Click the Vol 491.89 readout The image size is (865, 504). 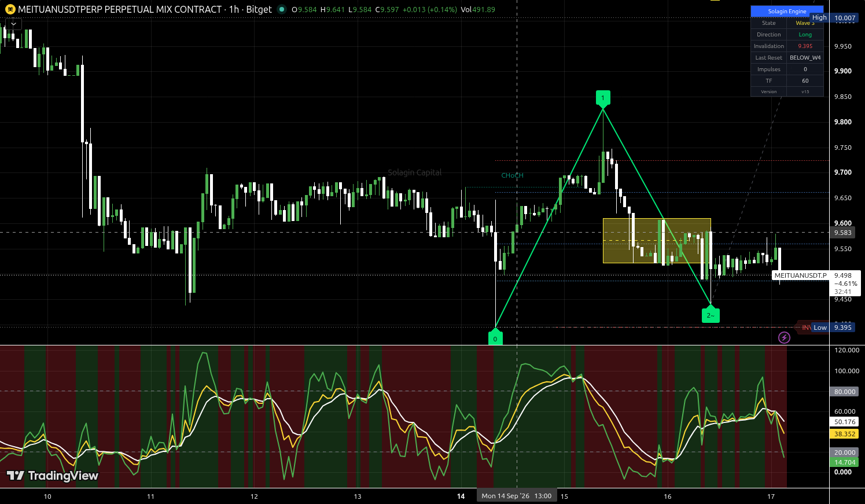(478, 9)
